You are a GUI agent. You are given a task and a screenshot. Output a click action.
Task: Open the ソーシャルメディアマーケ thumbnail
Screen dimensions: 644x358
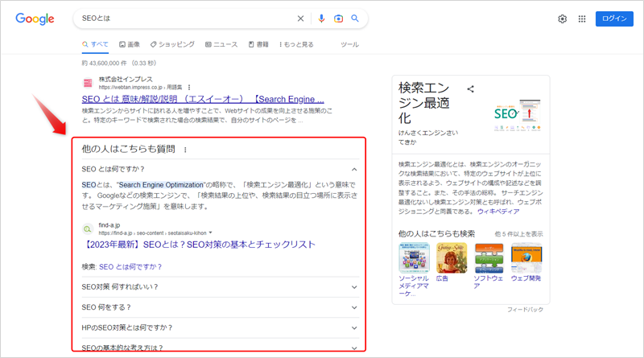pyautogui.click(x=414, y=257)
